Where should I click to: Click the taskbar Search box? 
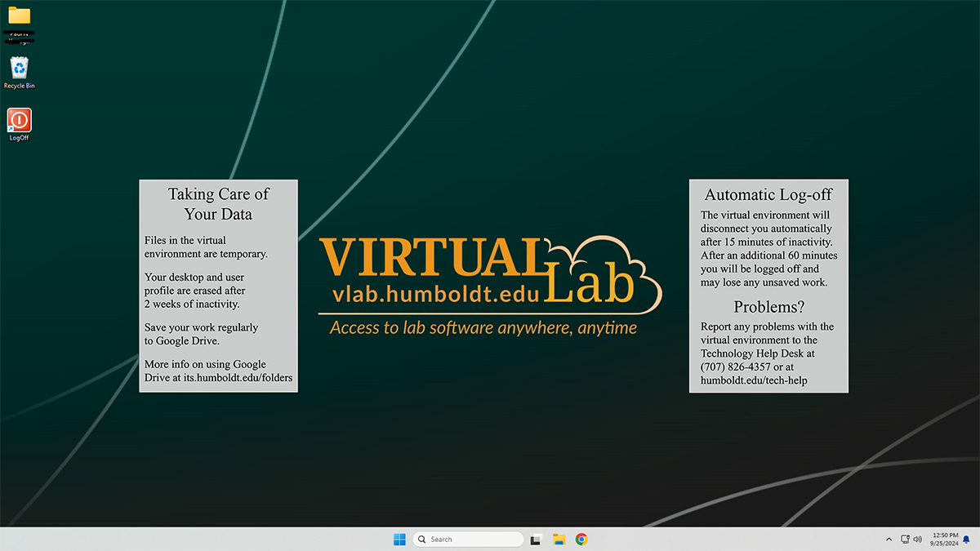pos(468,539)
